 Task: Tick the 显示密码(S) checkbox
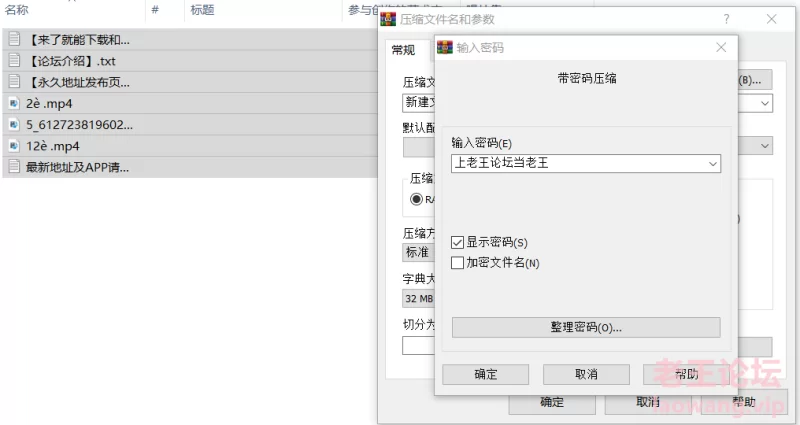pyautogui.click(x=457, y=242)
